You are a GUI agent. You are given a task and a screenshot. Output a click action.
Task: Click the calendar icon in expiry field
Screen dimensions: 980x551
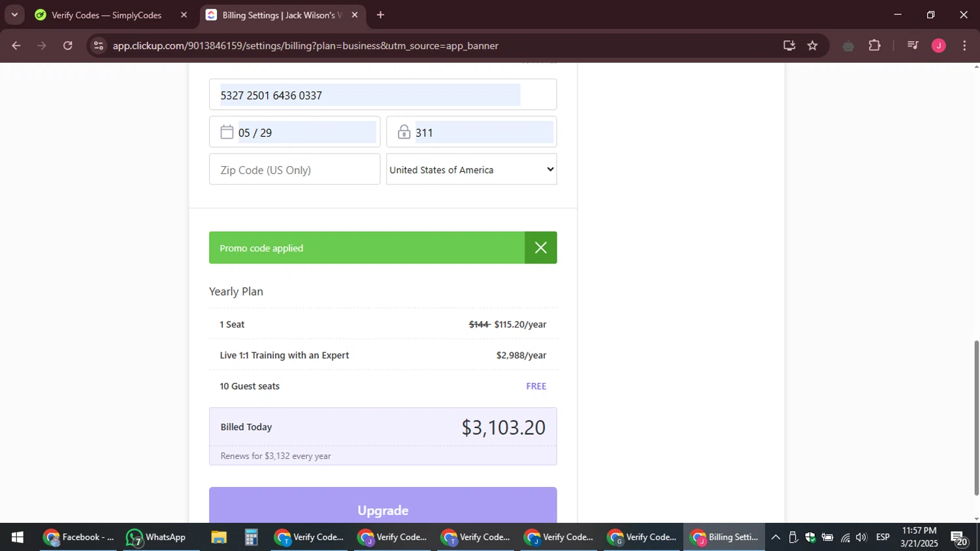coord(227,132)
